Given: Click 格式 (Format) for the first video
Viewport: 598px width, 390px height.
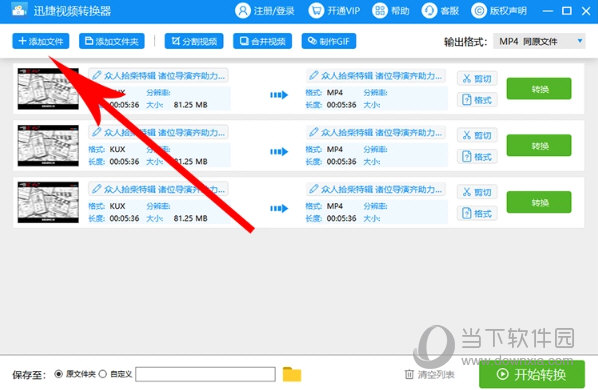Looking at the screenshot, I should click(x=477, y=100).
